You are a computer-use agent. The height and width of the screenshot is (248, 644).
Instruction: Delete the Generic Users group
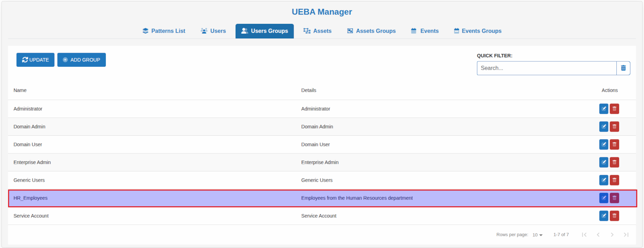[614, 180]
